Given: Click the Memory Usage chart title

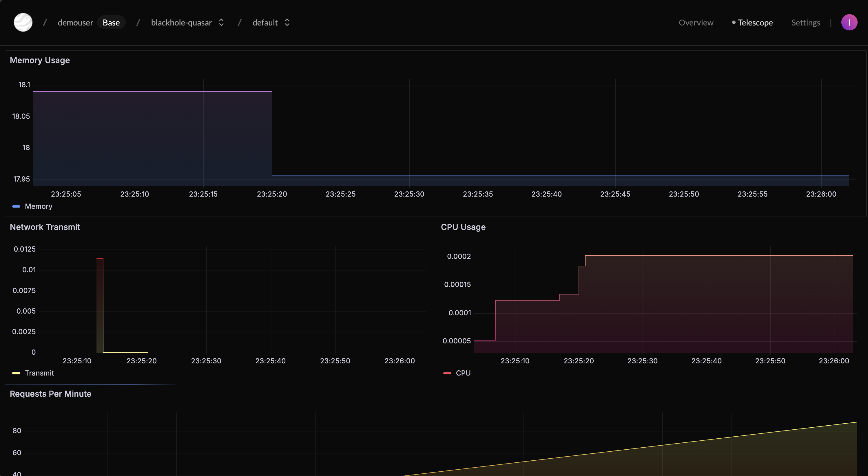Looking at the screenshot, I should (40, 60).
